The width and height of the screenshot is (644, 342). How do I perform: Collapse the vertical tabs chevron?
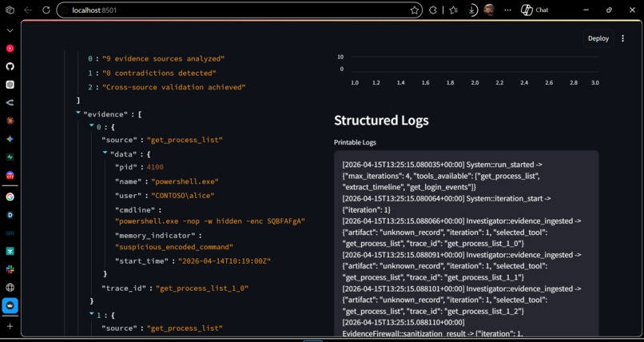point(10,30)
